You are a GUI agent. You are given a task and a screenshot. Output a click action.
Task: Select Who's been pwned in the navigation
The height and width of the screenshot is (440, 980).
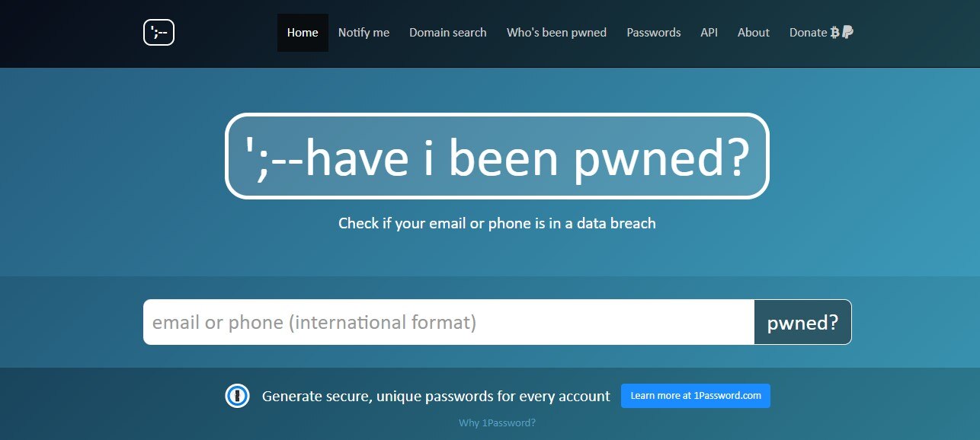(556, 33)
